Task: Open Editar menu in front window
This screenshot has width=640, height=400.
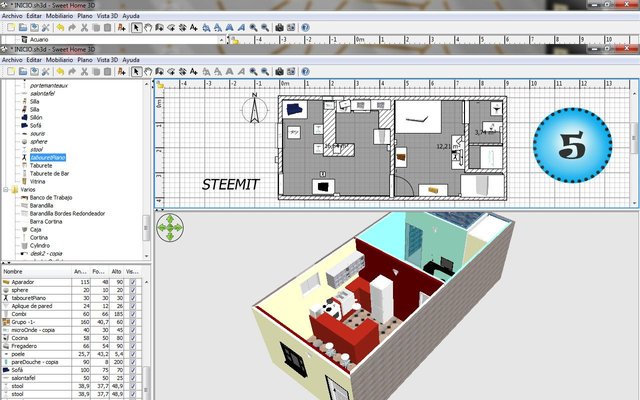Action: tap(34, 60)
